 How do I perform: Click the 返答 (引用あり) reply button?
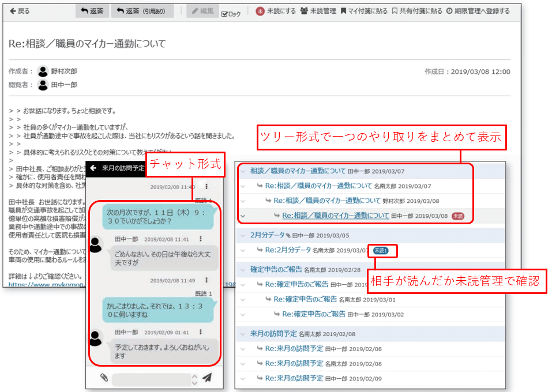[x=142, y=11]
